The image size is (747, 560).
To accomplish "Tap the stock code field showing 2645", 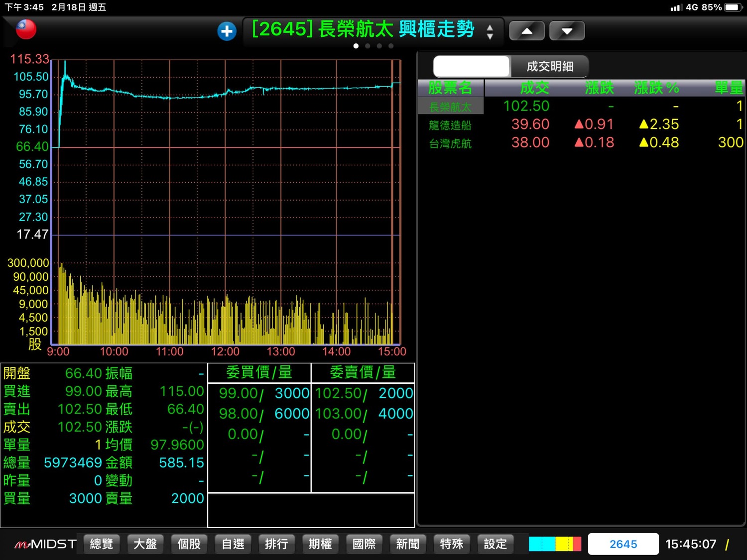I will 623,544.
